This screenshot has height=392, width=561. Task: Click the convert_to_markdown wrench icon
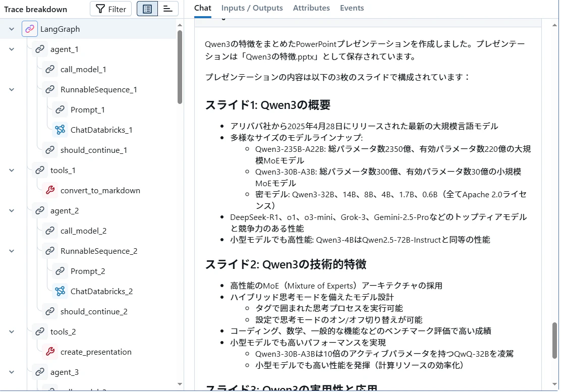[50, 190]
